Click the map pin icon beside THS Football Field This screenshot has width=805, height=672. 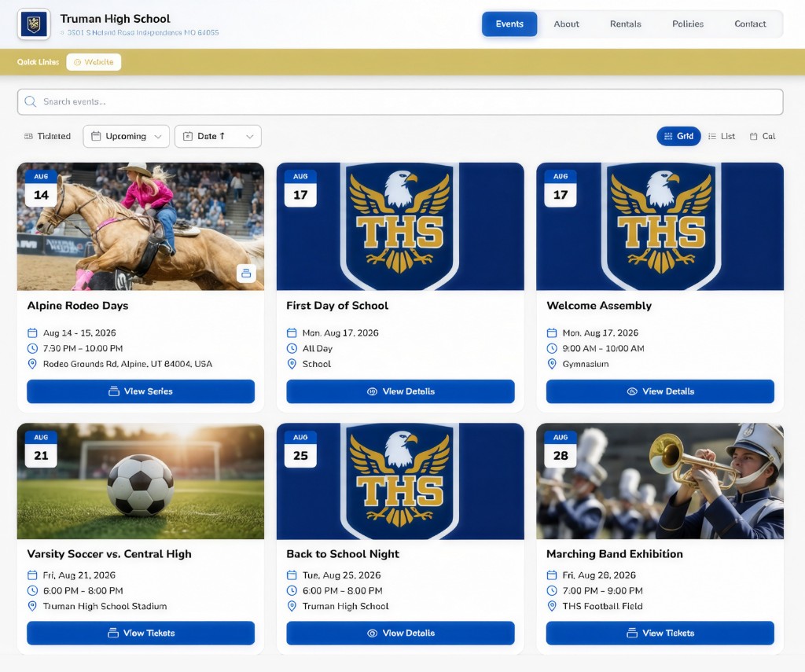552,606
